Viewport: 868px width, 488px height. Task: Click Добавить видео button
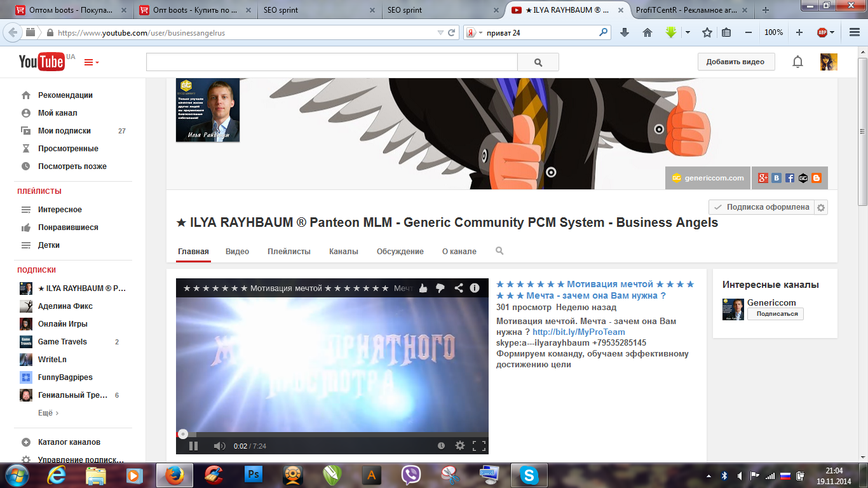pos(735,62)
